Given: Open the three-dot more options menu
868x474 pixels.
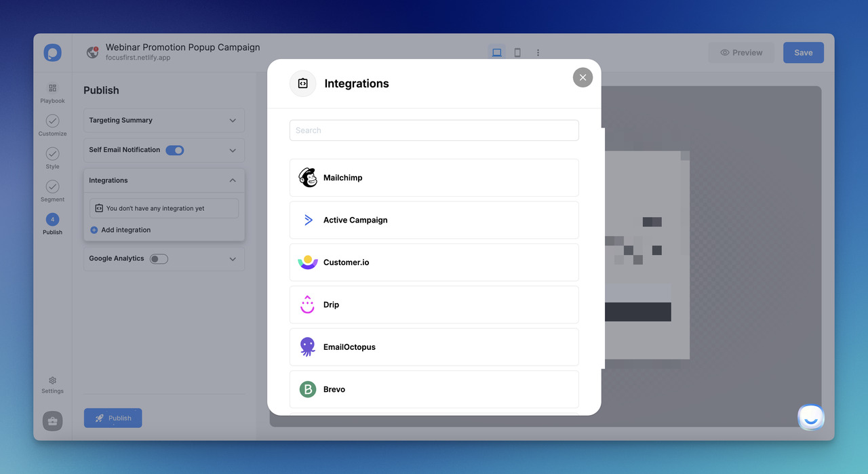Looking at the screenshot, I should coord(538,52).
